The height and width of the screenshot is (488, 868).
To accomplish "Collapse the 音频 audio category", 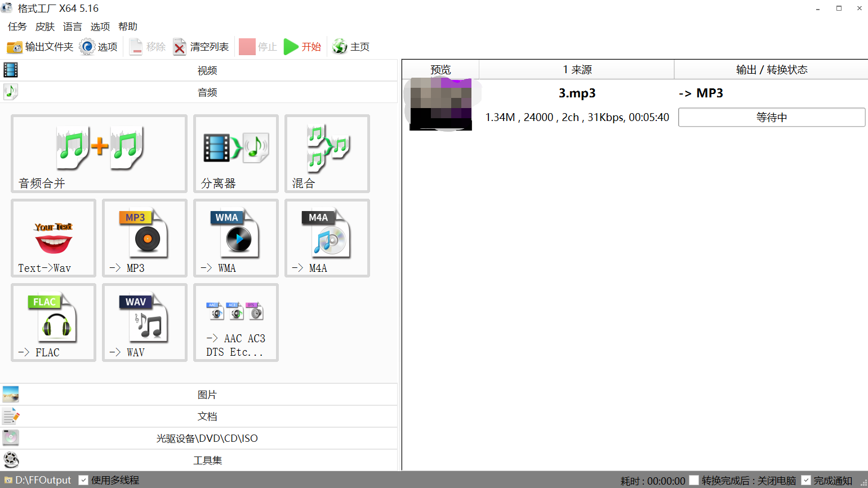I will [x=199, y=92].
